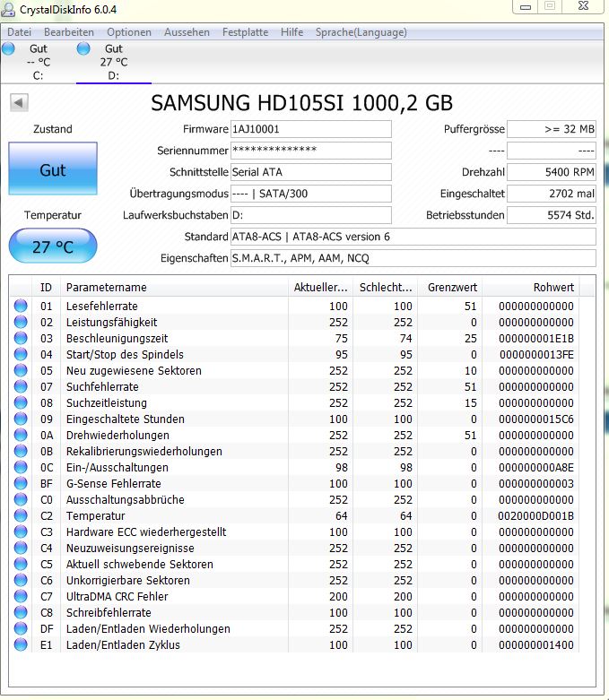
Task: Click the Puffergrösse >= 32 MB field
Action: point(552,129)
